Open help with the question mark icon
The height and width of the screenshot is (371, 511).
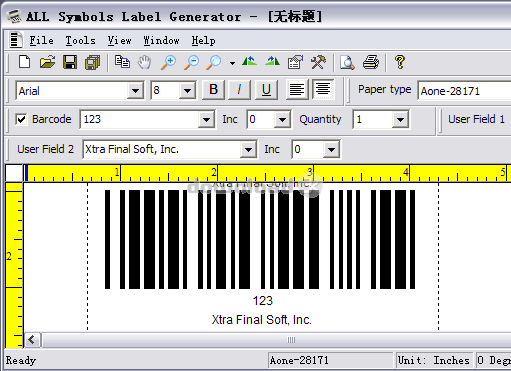(x=400, y=62)
